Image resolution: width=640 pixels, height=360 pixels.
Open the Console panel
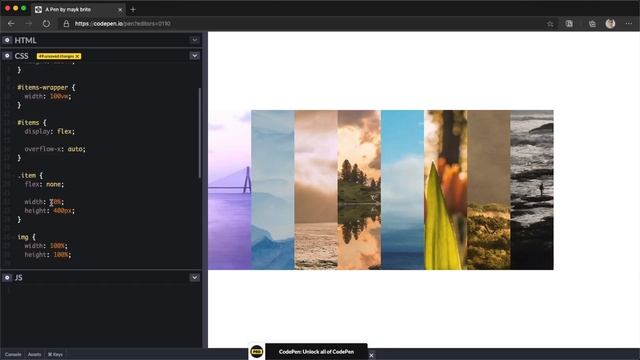pyautogui.click(x=13, y=354)
